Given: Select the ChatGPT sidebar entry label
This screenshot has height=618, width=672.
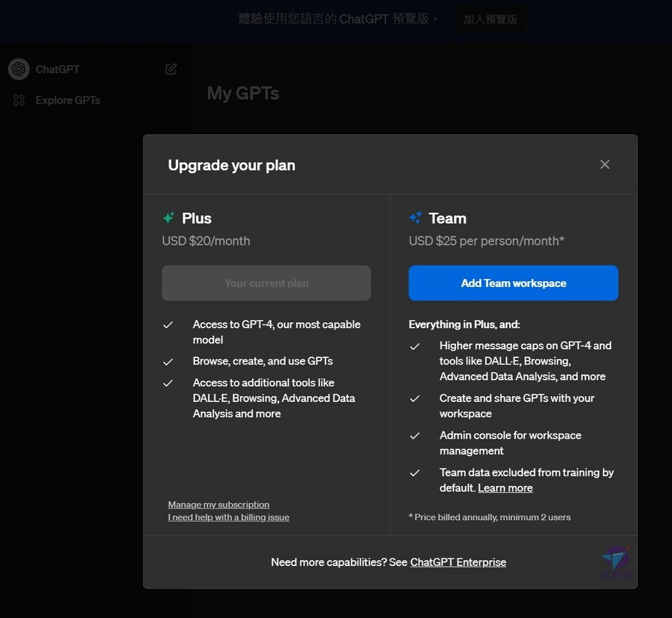Looking at the screenshot, I should click(58, 69).
